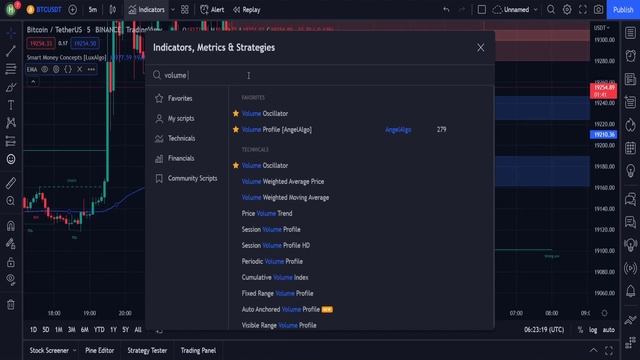The height and width of the screenshot is (360, 640).
Task: Open the AngelAlgo author link
Action: pos(398,130)
